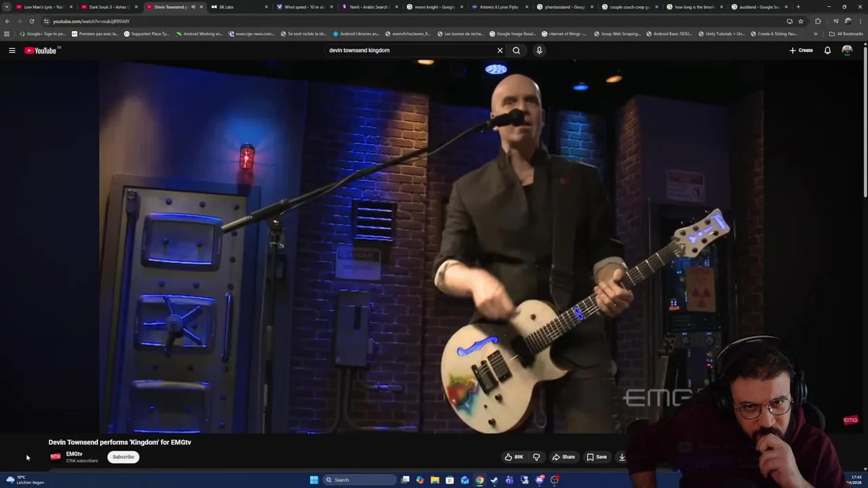Start voice search with microphone icon
Image resolution: width=868 pixels, height=488 pixels.
539,50
